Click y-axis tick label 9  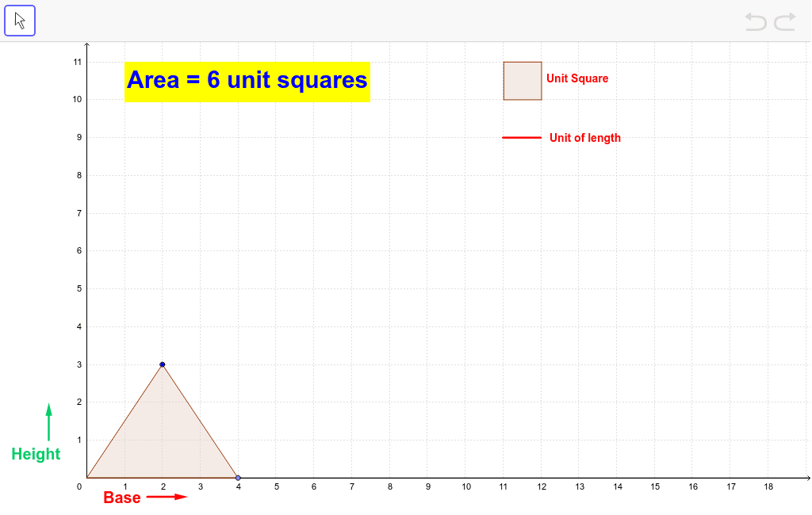(79, 137)
